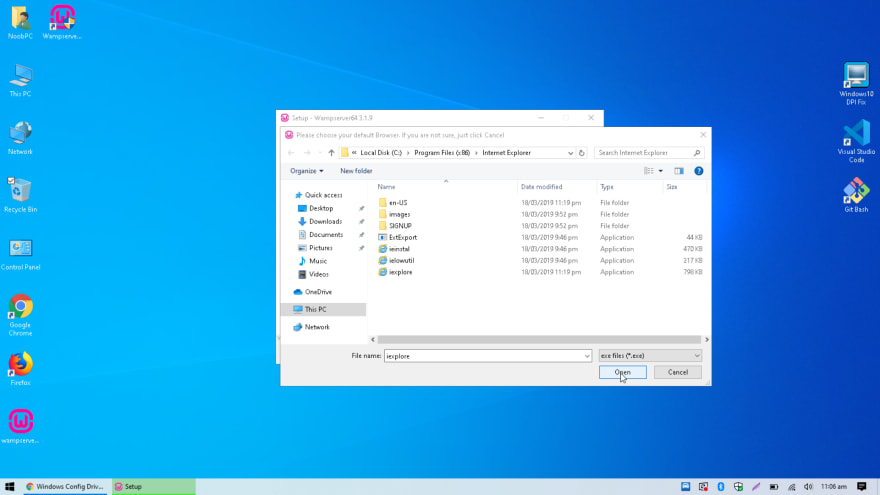The height and width of the screenshot is (495, 880).
Task: Click the Open button
Action: 622,372
